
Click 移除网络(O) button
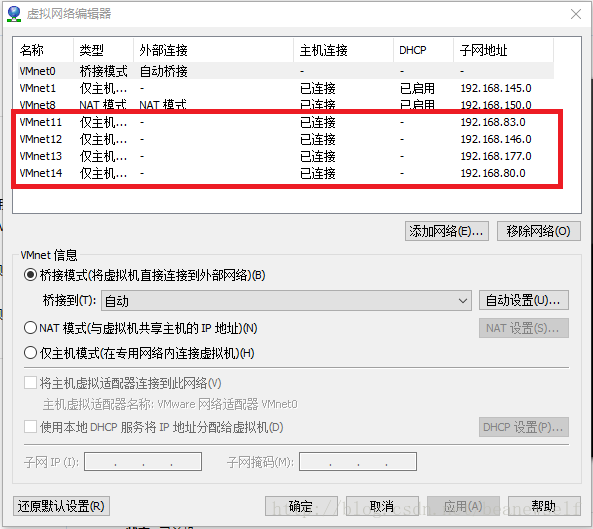click(539, 231)
